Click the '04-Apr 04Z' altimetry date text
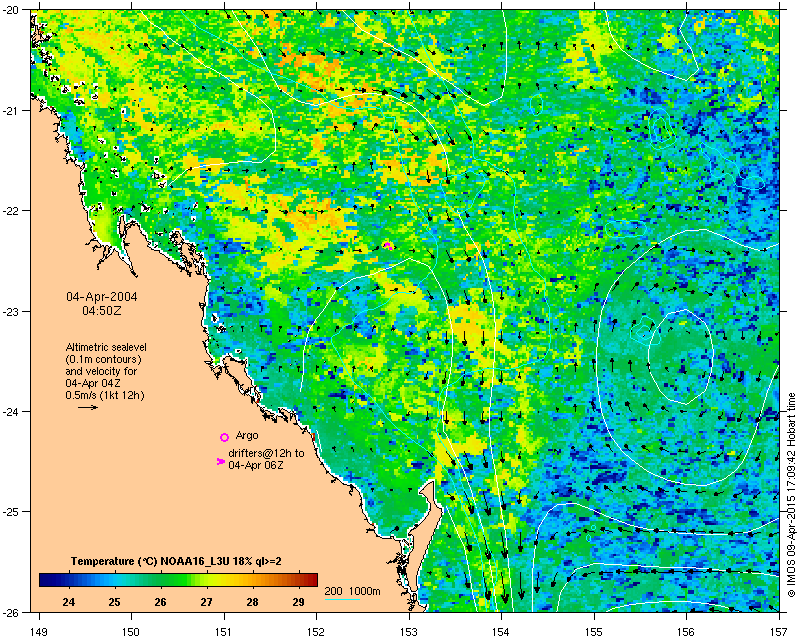This screenshot has height=640, width=800. pyautogui.click(x=93, y=383)
